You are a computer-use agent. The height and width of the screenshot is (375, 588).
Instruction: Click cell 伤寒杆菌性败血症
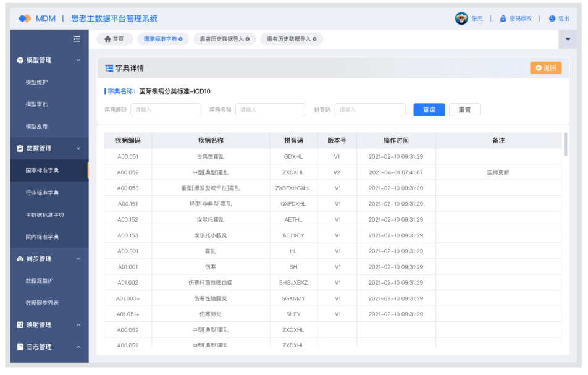(x=211, y=283)
